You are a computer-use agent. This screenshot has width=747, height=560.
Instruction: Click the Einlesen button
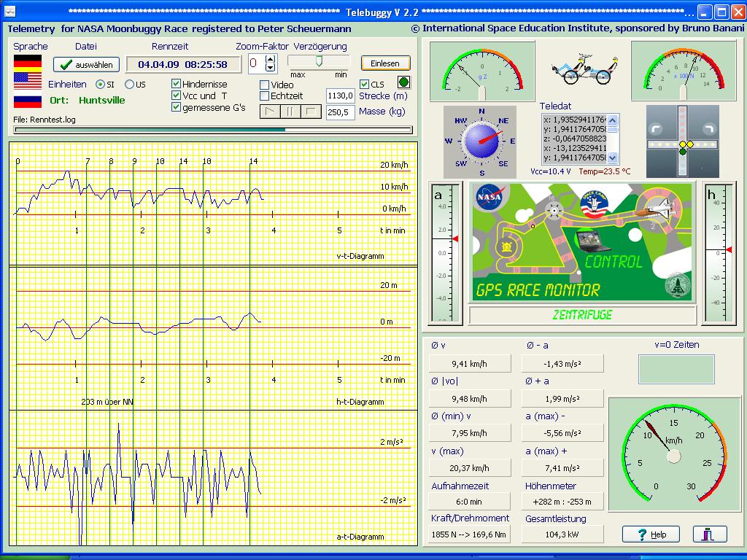click(x=385, y=63)
